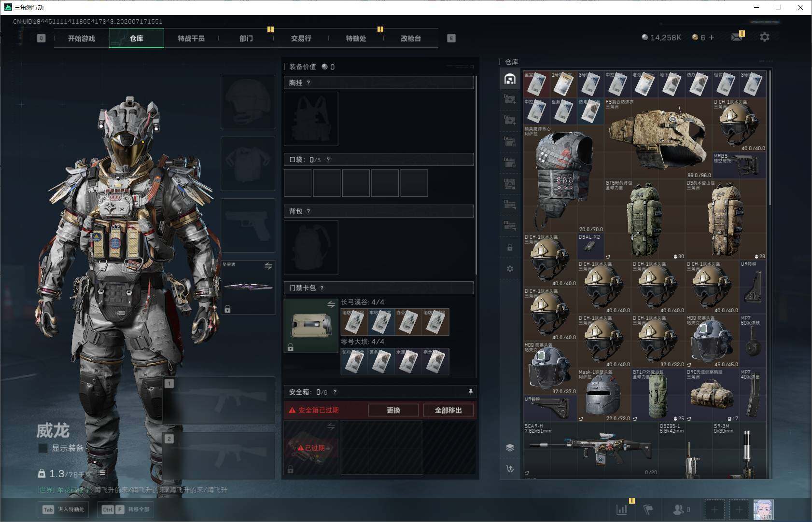Click the world chat message line
812x522 pixels.
click(133, 490)
